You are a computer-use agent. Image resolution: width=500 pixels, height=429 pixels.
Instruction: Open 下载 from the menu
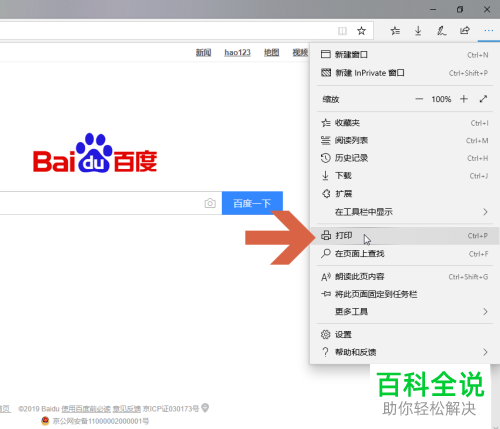click(x=404, y=176)
